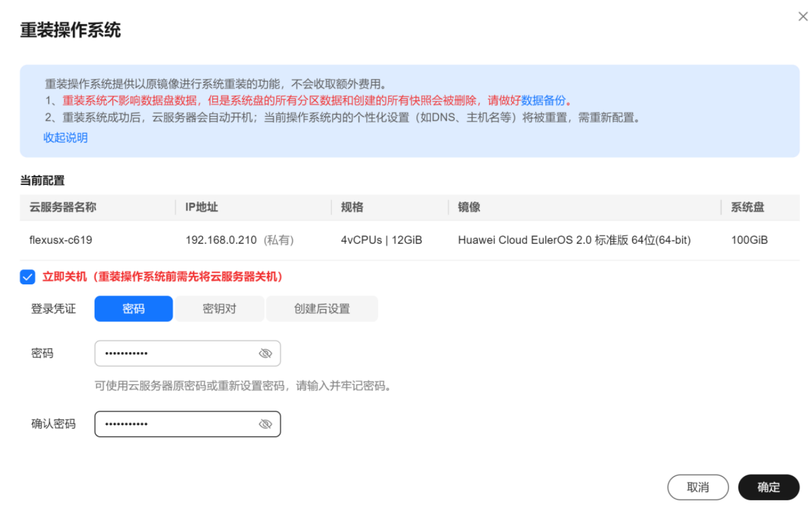Confirm with the 确定 button
812x518 pixels.
768,487
